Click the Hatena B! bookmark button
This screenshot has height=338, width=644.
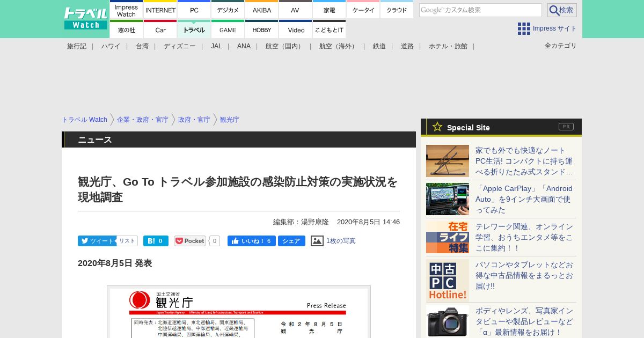pyautogui.click(x=156, y=241)
